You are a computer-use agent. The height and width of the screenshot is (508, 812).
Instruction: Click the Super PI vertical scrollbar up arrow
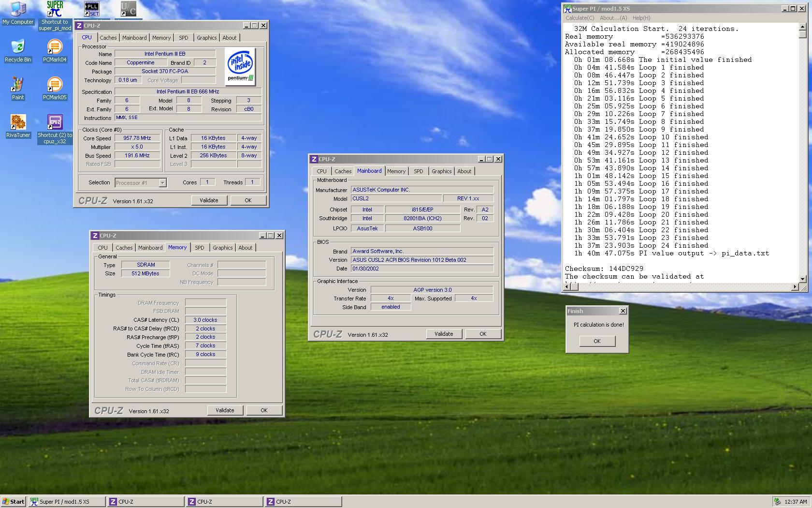tap(803, 27)
